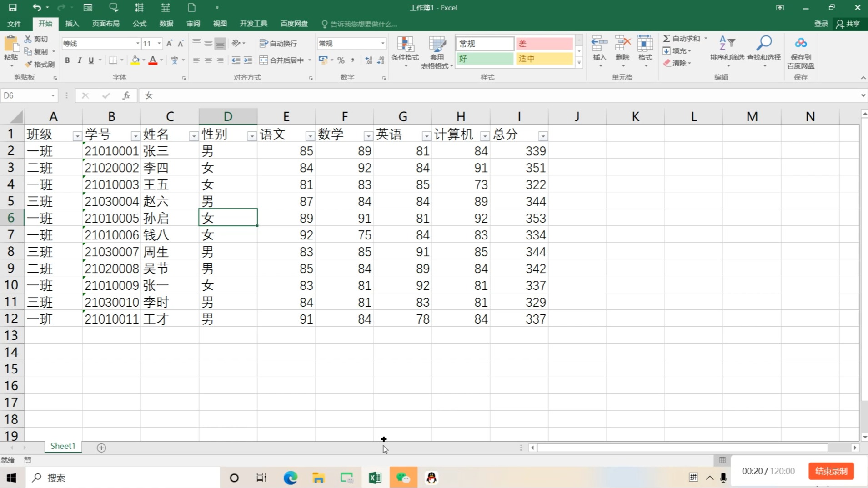Increase font size with the larger A icon
The image size is (868, 488).
click(x=169, y=43)
